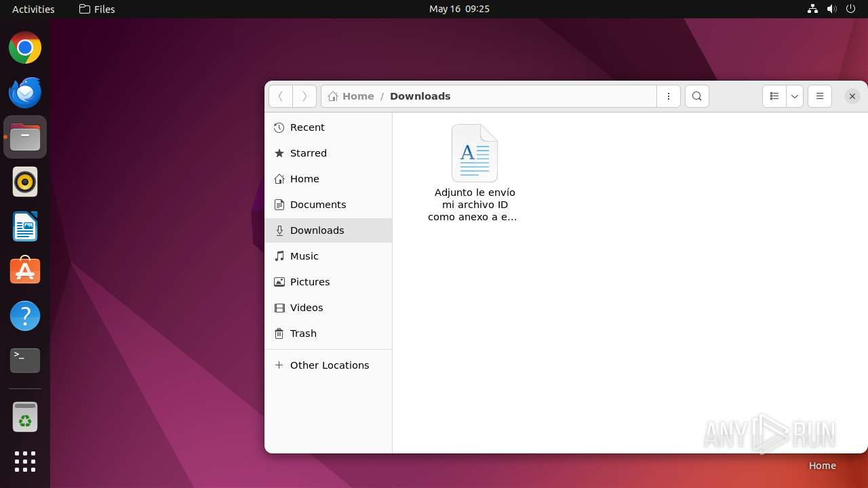Click the Files app dock icon
The width and height of the screenshot is (868, 488).
pos(25,138)
